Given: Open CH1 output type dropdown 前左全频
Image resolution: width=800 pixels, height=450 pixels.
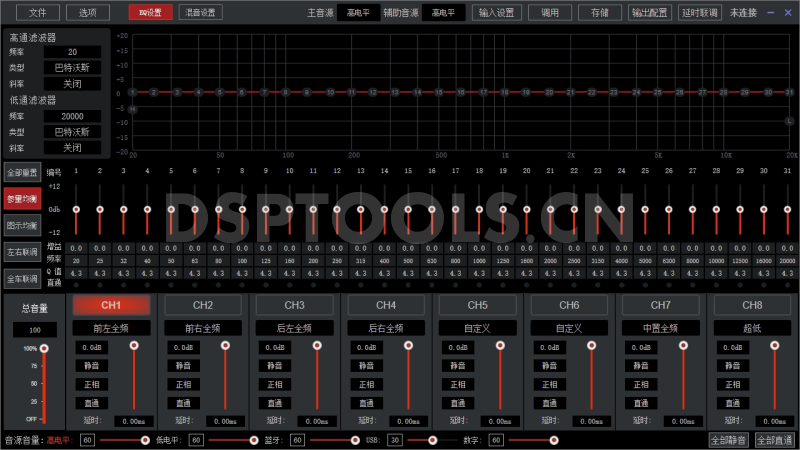Looking at the screenshot, I should tap(111, 328).
